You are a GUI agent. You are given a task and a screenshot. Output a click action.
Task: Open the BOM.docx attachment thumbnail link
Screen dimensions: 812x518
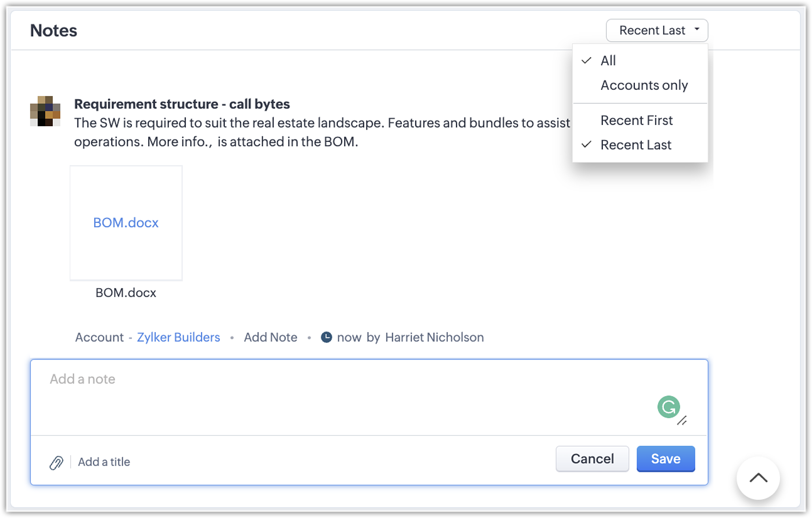pos(126,223)
